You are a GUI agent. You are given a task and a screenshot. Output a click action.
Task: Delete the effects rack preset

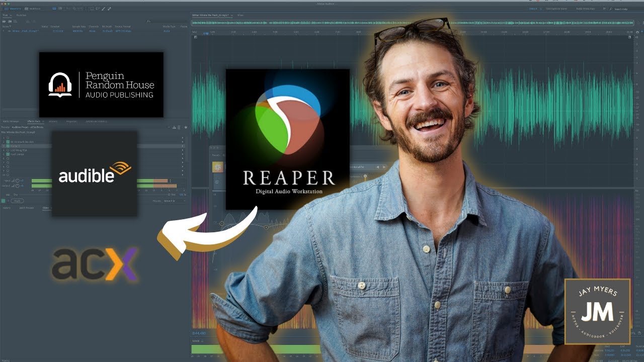179,127
